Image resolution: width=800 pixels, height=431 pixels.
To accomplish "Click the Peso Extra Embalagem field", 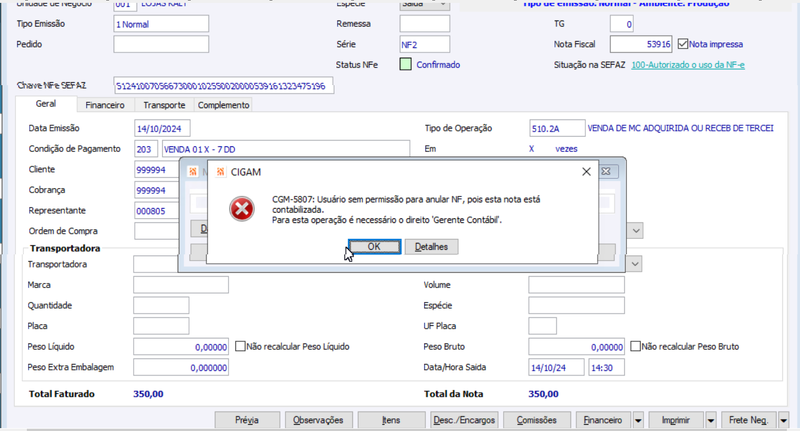I will click(181, 367).
